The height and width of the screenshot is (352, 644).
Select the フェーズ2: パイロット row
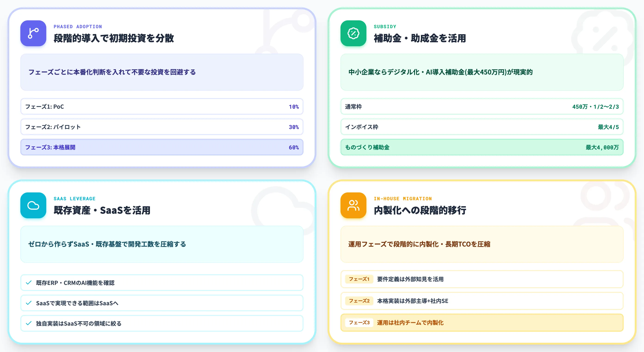coord(162,127)
